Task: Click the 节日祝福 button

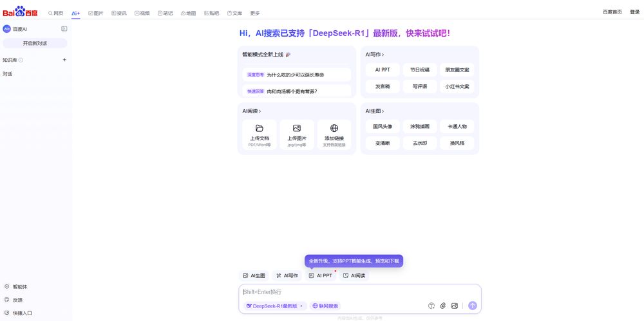Action: [x=420, y=69]
